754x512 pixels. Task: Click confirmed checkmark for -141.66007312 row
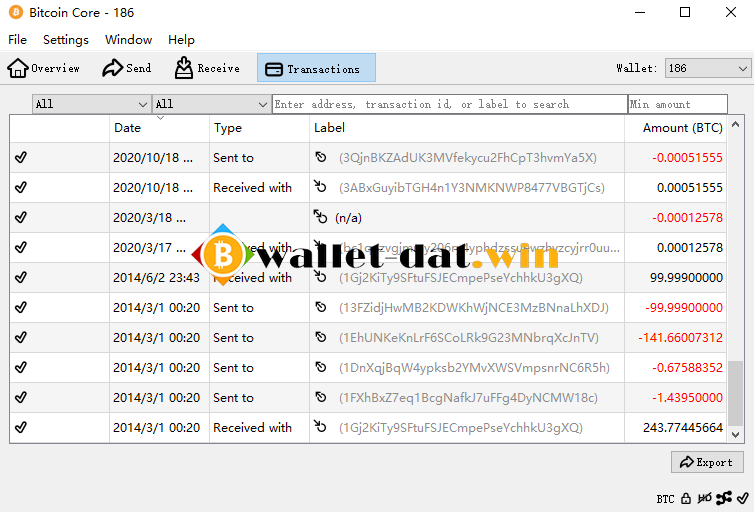21,337
